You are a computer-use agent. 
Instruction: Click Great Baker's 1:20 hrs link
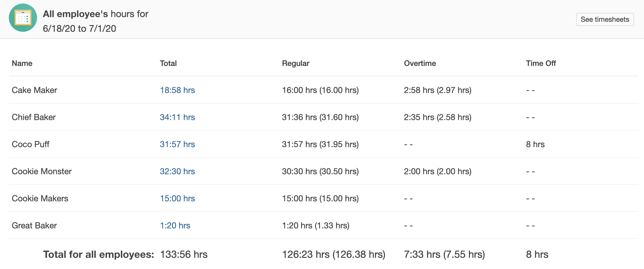click(x=175, y=225)
